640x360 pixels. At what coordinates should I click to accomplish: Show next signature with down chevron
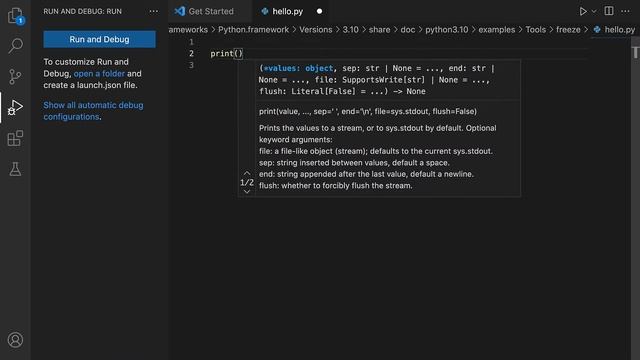point(247,191)
